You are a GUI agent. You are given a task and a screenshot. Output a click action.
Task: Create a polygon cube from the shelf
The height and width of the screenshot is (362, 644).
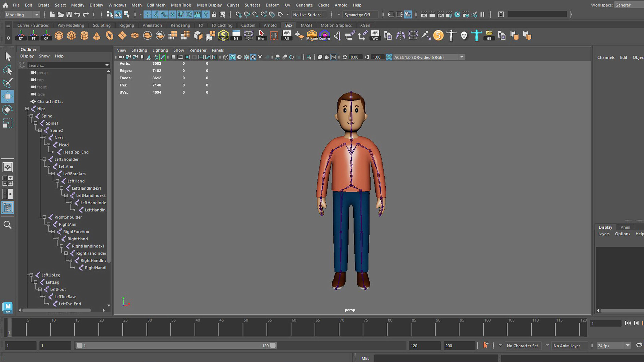pyautogui.click(x=71, y=36)
